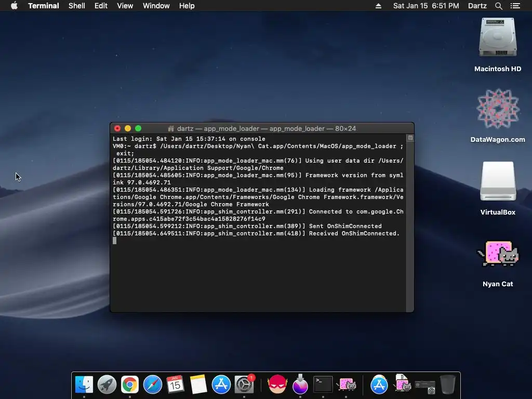Open the Trash in the Dock

(x=448, y=384)
